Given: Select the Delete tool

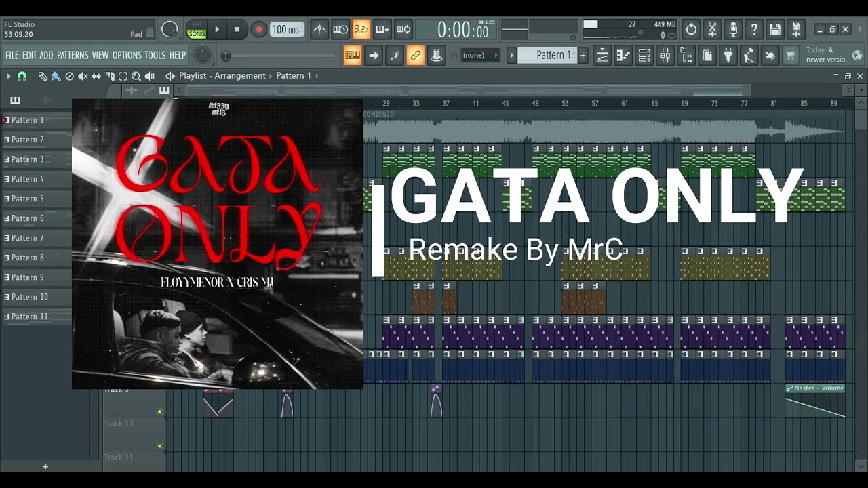Looking at the screenshot, I should click(69, 76).
